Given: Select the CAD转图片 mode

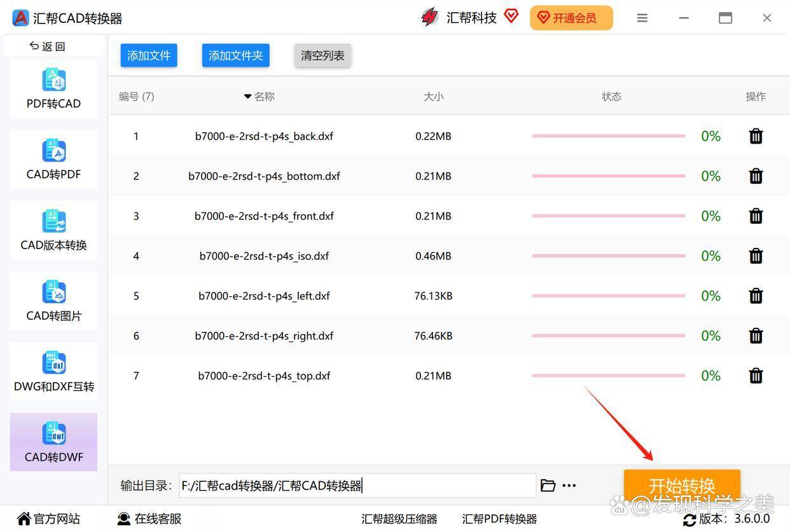Looking at the screenshot, I should [x=53, y=301].
